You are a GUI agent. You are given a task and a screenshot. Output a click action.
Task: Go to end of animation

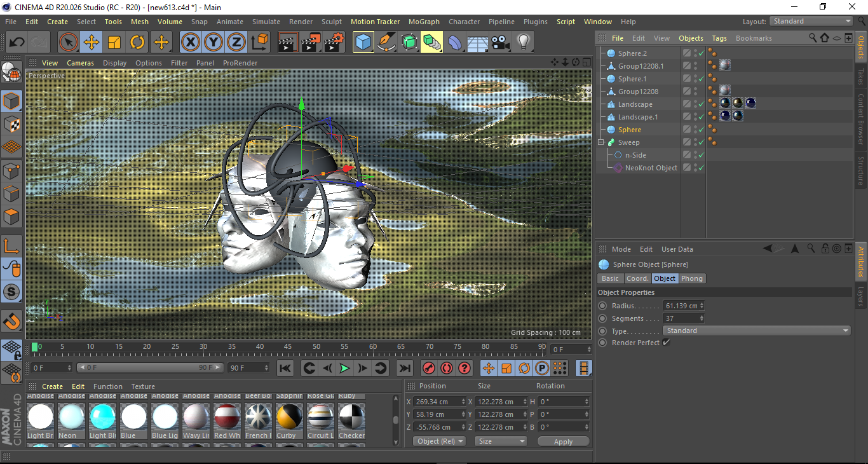coord(404,368)
